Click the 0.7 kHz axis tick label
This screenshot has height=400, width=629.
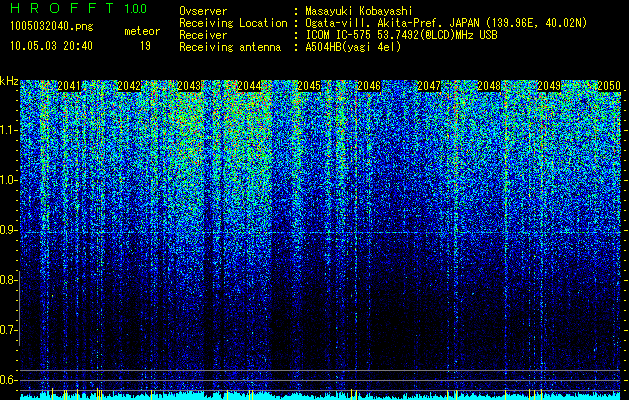[x=9, y=330]
